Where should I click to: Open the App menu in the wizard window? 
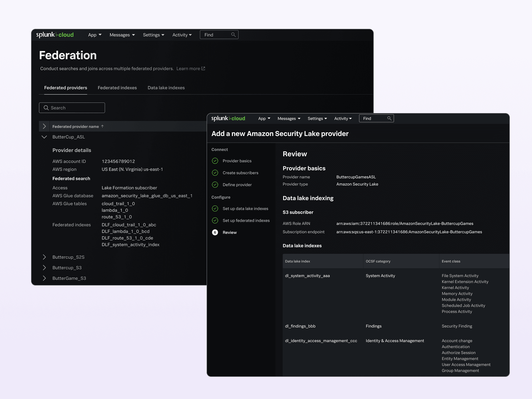click(x=264, y=119)
